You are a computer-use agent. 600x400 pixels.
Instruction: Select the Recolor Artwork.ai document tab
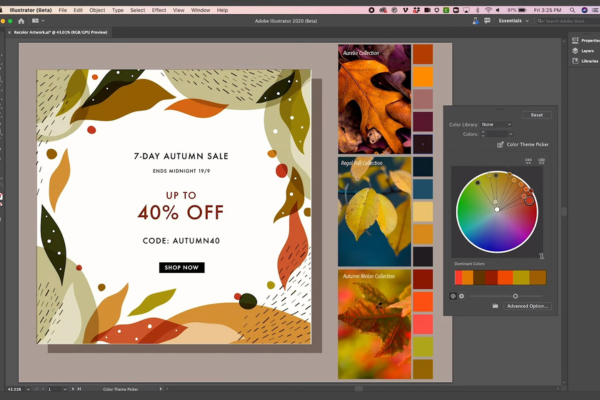(x=60, y=33)
